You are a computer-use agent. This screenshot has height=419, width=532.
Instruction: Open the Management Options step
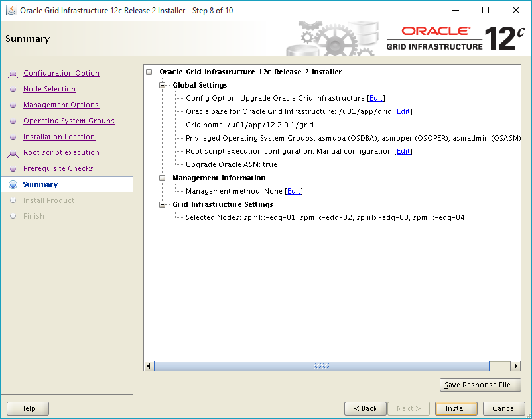click(61, 105)
